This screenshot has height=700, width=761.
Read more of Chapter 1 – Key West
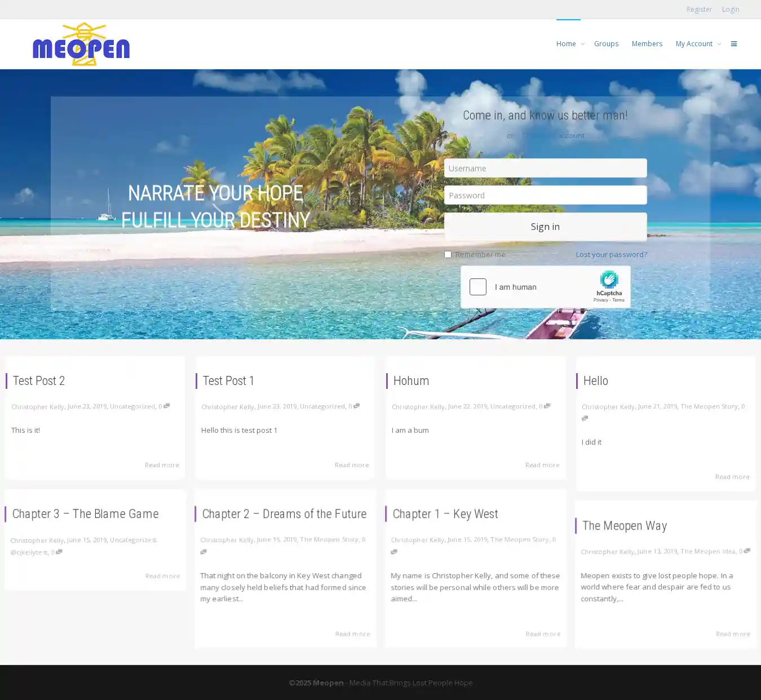(542, 634)
